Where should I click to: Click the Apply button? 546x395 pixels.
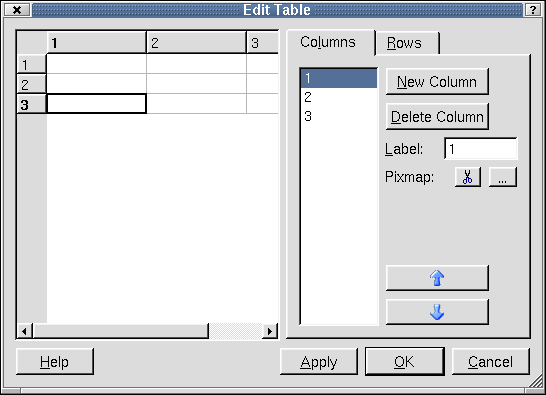319,362
